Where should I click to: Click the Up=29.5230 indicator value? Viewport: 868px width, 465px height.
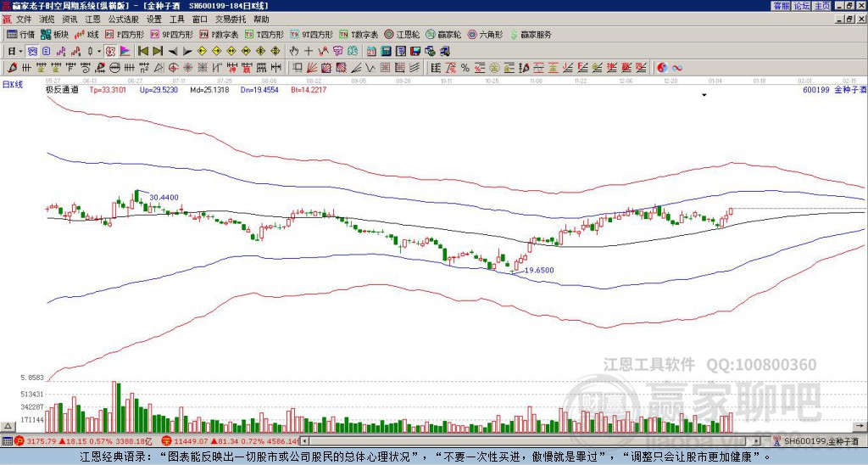pyautogui.click(x=159, y=89)
